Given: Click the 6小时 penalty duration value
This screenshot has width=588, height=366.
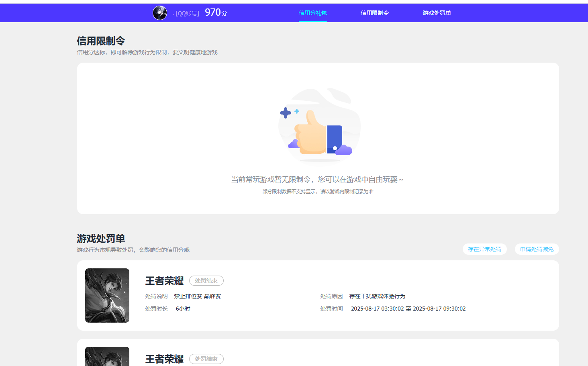Looking at the screenshot, I should point(183,309).
